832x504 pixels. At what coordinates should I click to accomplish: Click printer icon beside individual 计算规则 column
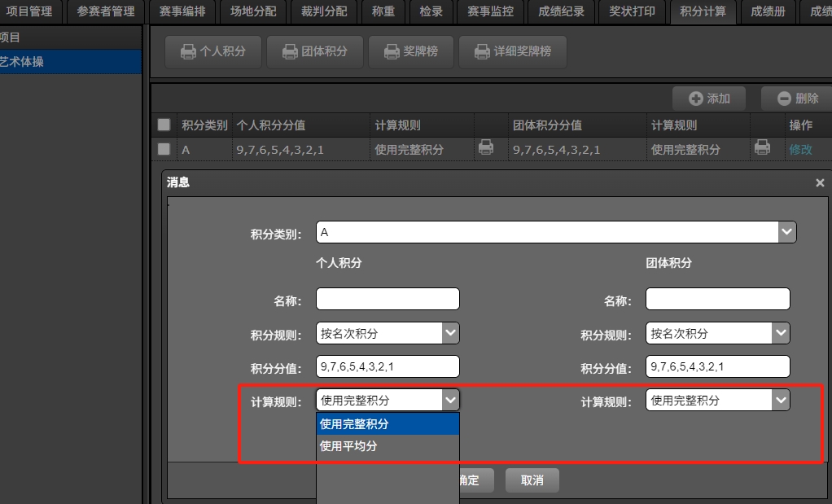point(485,148)
